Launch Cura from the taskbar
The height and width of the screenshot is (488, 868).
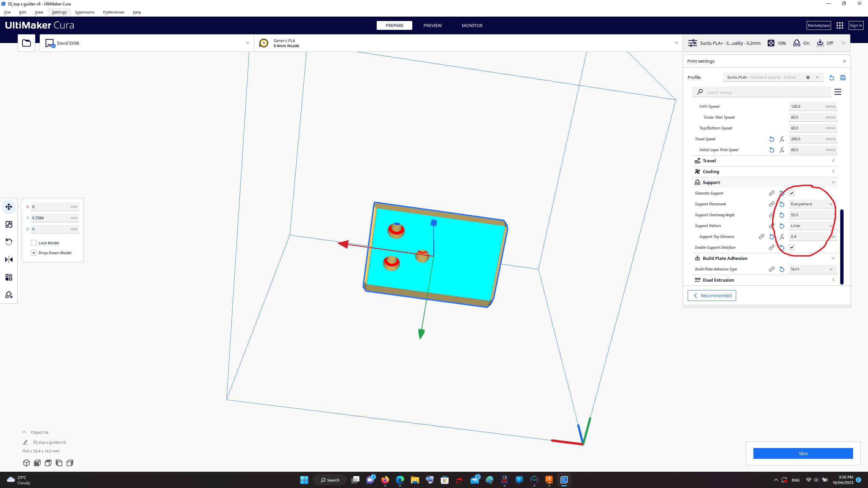click(x=564, y=480)
